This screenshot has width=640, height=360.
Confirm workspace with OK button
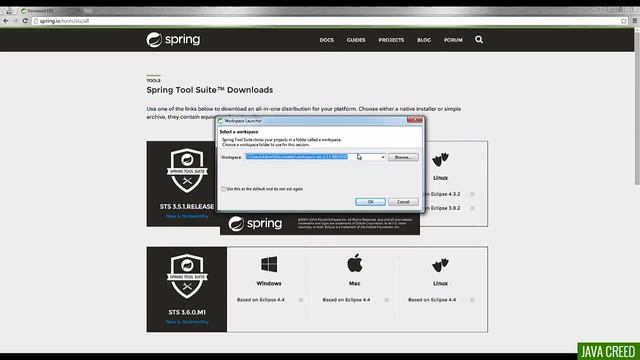(x=370, y=202)
